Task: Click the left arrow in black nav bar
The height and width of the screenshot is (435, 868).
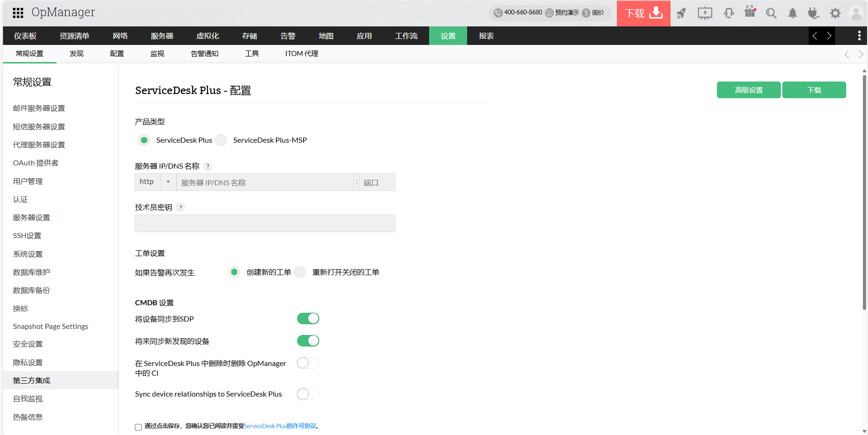Action: click(x=815, y=36)
